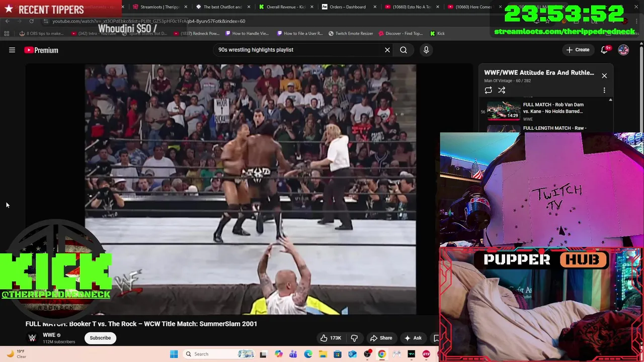Open the weather widget showing 19°F

coord(16,354)
